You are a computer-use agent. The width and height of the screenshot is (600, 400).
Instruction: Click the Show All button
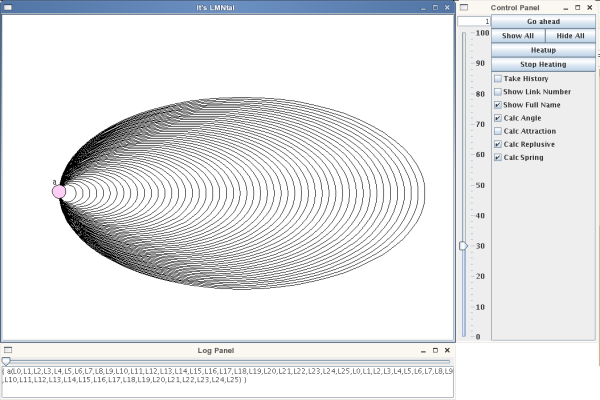coord(517,35)
